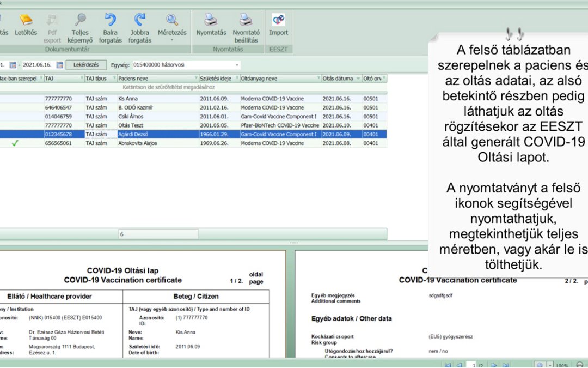Click the EESZT Import icon

279,24
